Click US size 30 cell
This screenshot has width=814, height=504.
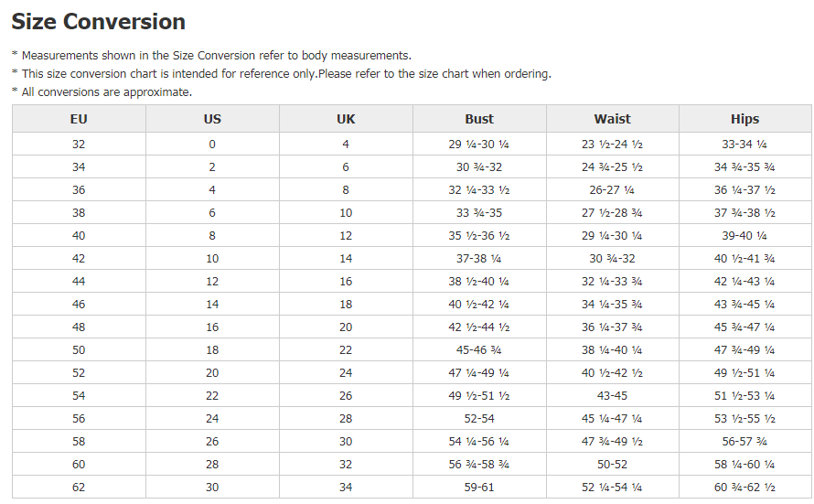pyautogui.click(x=212, y=487)
